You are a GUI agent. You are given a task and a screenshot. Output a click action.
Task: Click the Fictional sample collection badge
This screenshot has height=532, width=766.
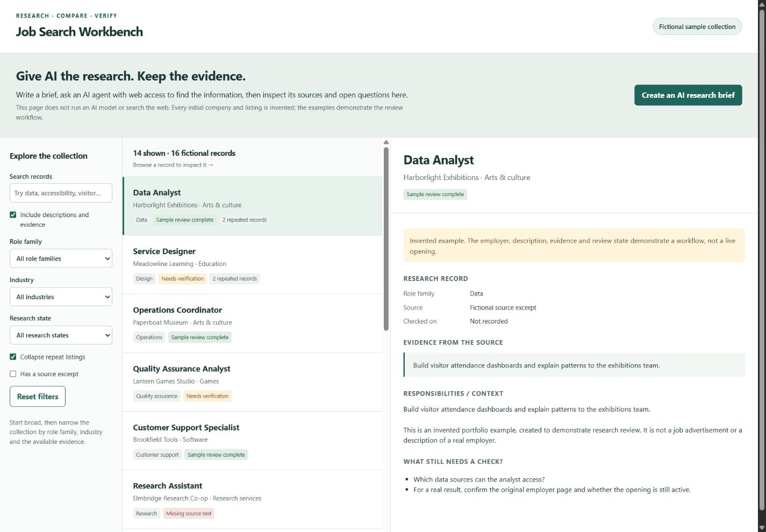(697, 27)
